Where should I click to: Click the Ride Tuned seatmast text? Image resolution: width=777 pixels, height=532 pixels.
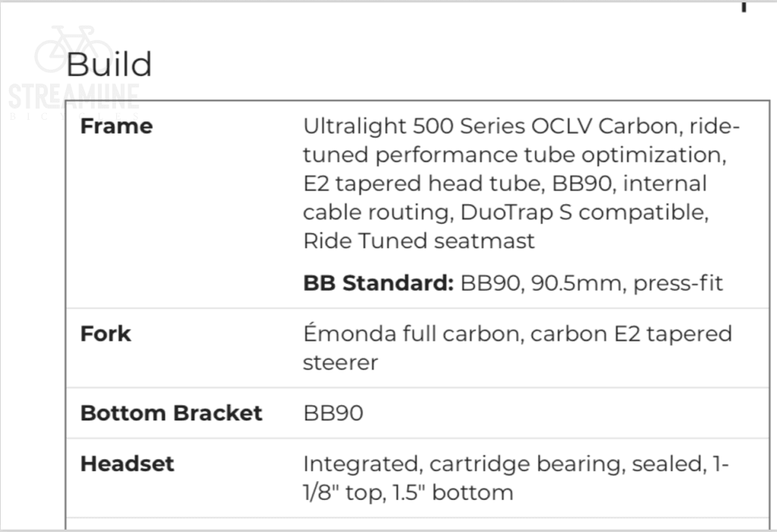(x=419, y=241)
